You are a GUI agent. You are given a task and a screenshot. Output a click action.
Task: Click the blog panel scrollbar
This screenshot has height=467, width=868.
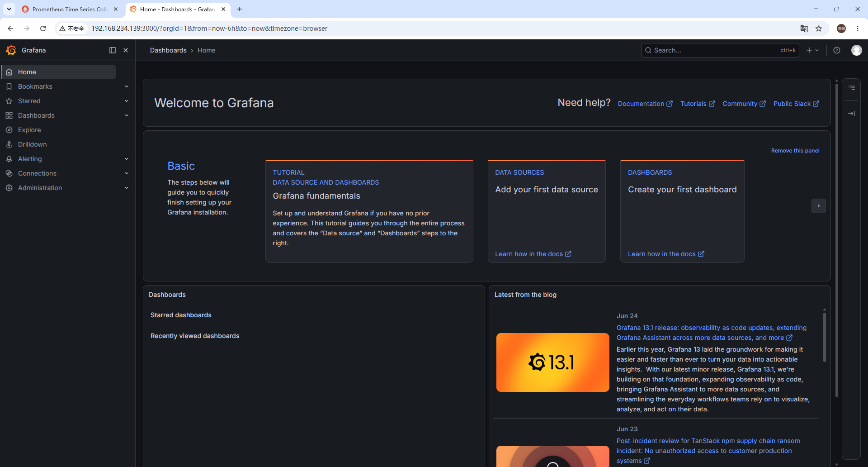point(825,337)
